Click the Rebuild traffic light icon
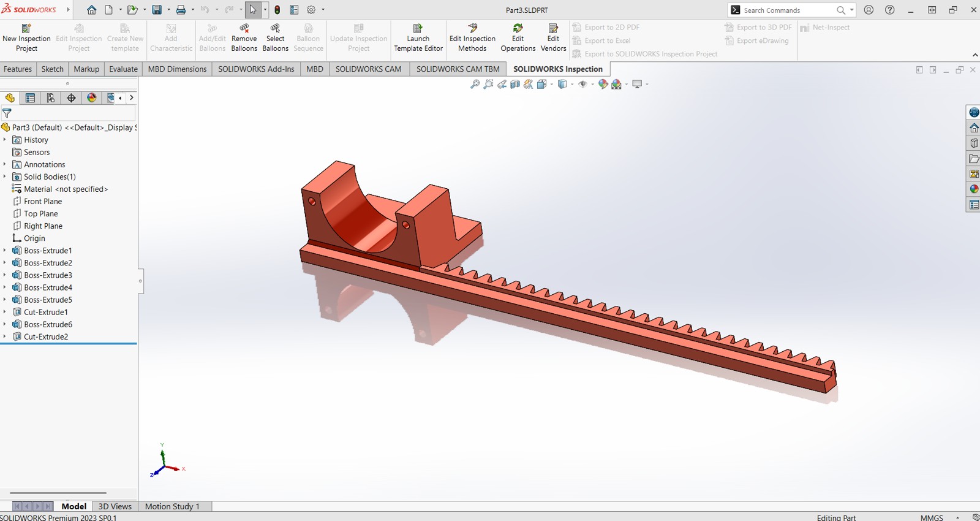This screenshot has height=521, width=980. click(277, 10)
